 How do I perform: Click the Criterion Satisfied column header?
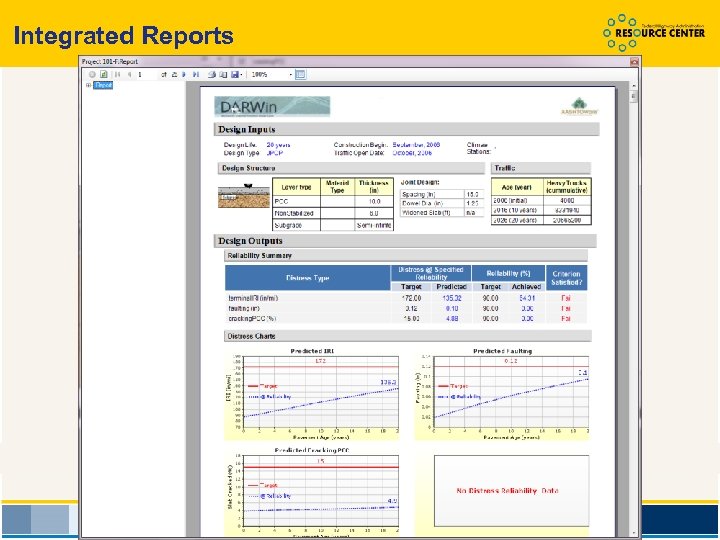pos(566,278)
